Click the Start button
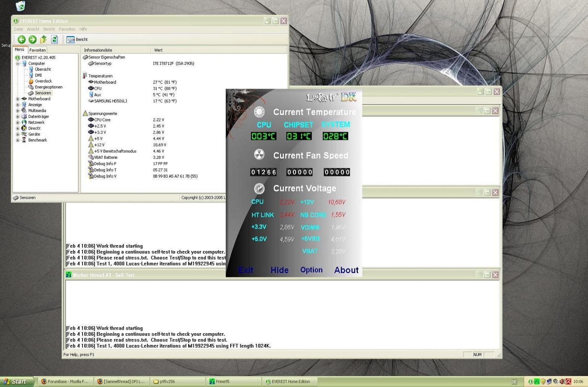The height and width of the screenshot is (387, 588). (17, 381)
